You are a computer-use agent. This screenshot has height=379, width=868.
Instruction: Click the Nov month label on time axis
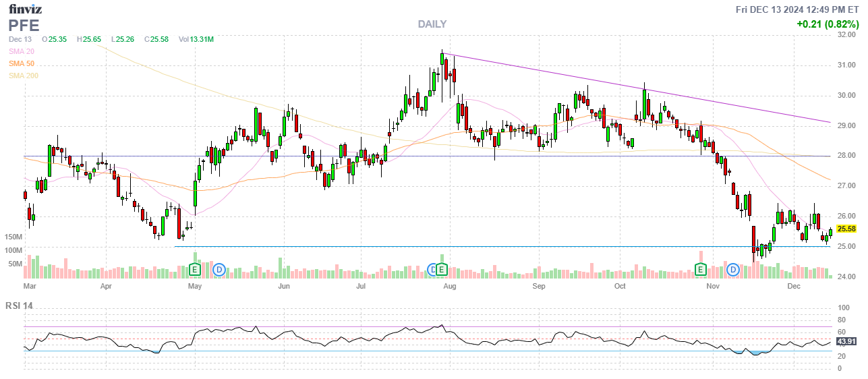[714, 286]
